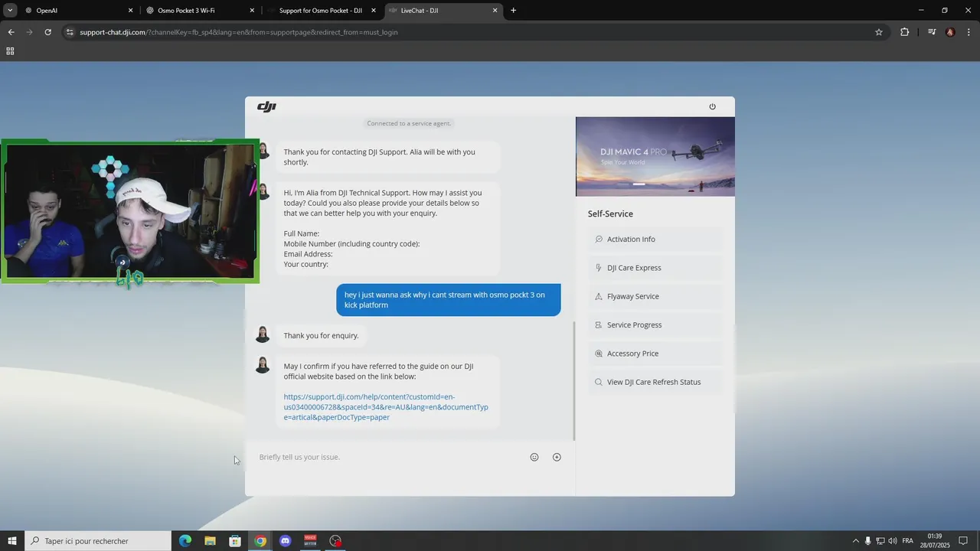Open Flyaway Service option
980x551 pixels.
655,296
